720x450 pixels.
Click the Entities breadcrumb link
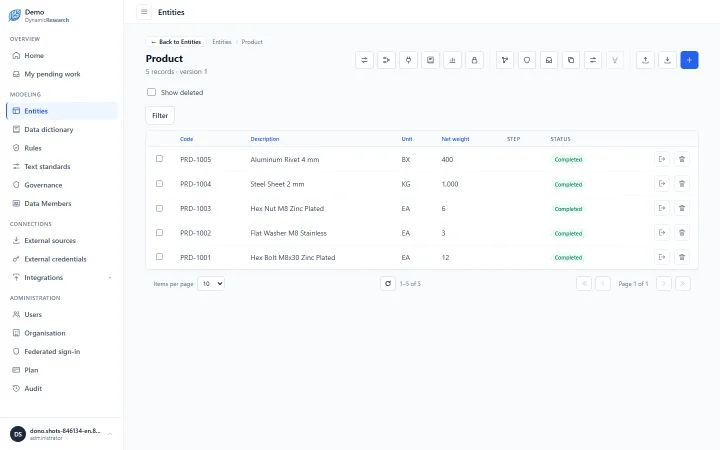coord(222,42)
